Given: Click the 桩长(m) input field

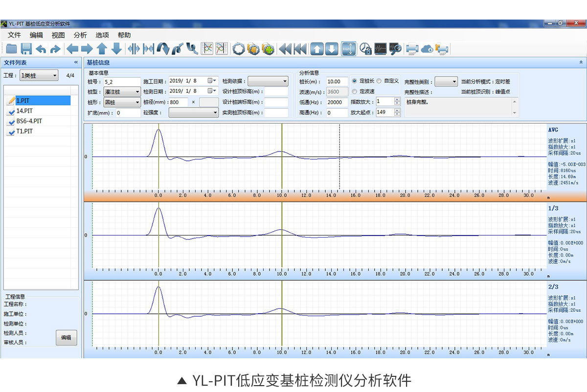Looking at the screenshot, I should click(x=337, y=82).
